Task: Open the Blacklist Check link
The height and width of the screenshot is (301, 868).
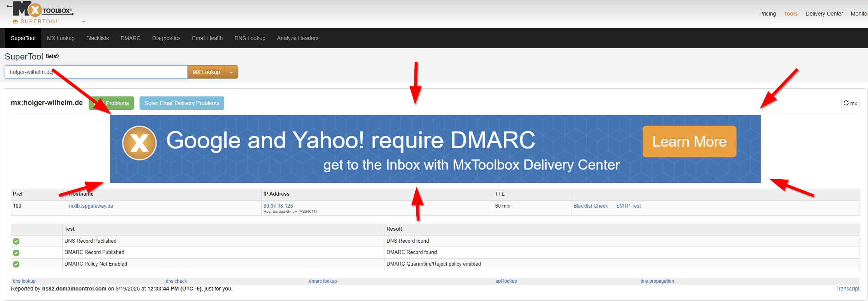Action: [590, 206]
